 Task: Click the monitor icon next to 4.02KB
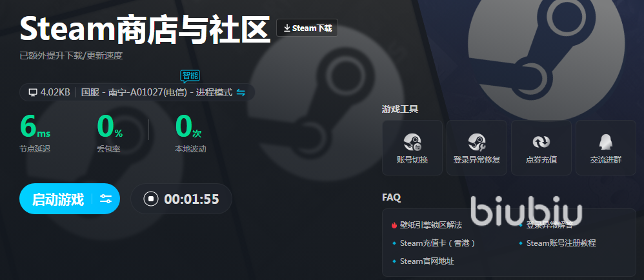33,92
